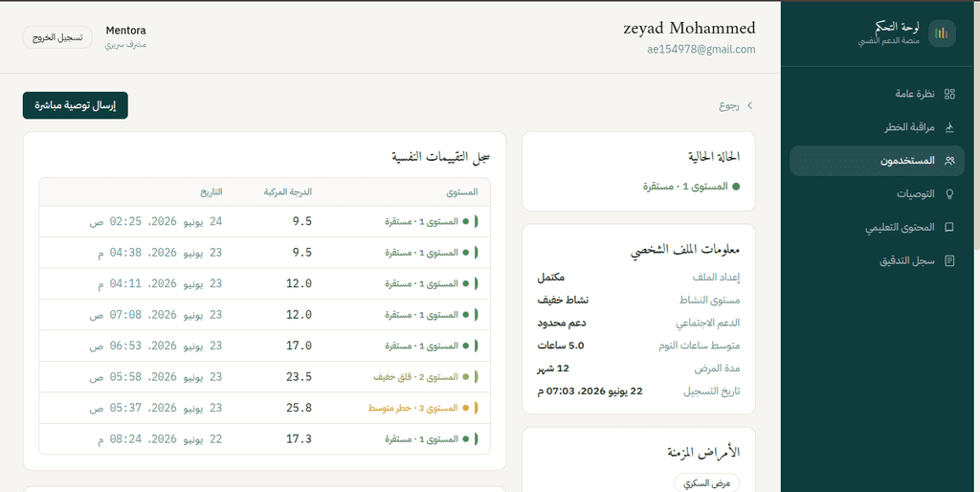Viewport: 980px width, 492px height.
Task: Click إرسال توصية مباشرة button
Action: [76, 105]
